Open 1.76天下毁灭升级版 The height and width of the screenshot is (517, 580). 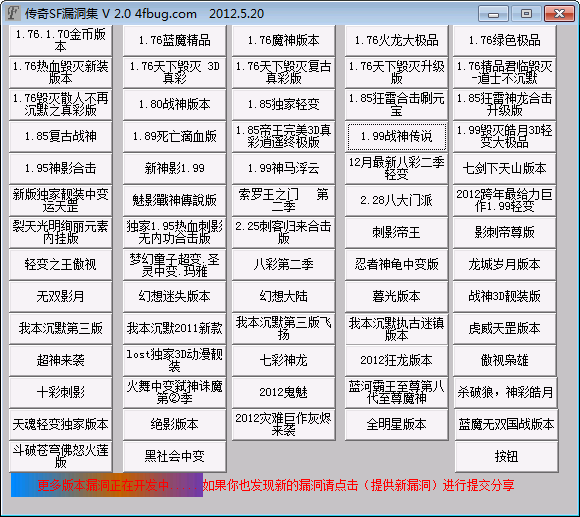coord(397,72)
